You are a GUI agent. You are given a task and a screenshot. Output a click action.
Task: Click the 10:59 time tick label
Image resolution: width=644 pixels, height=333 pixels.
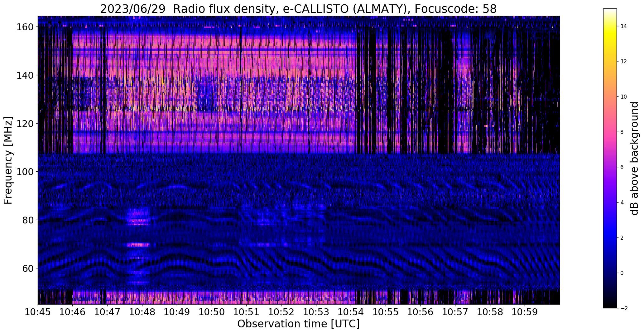coord(525,312)
